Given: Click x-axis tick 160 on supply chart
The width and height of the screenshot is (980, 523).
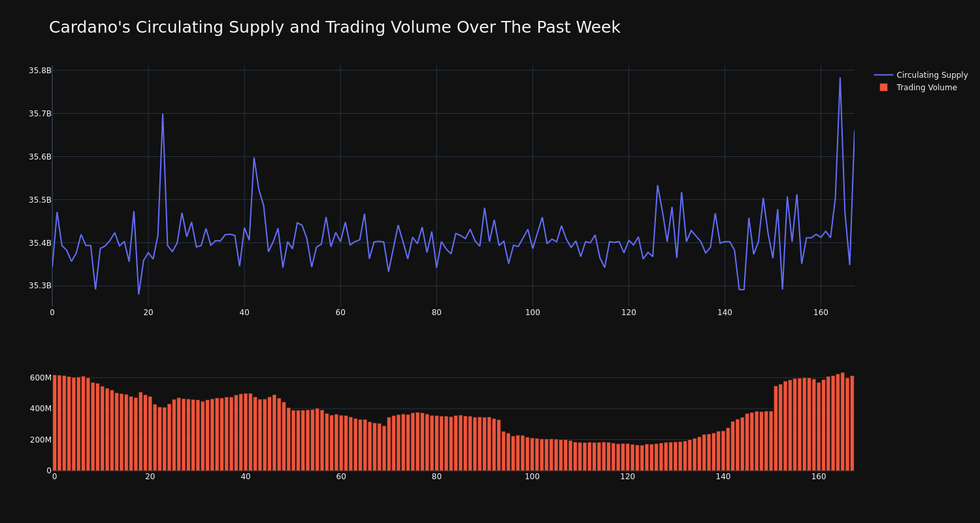Looking at the screenshot, I should coord(821,312).
